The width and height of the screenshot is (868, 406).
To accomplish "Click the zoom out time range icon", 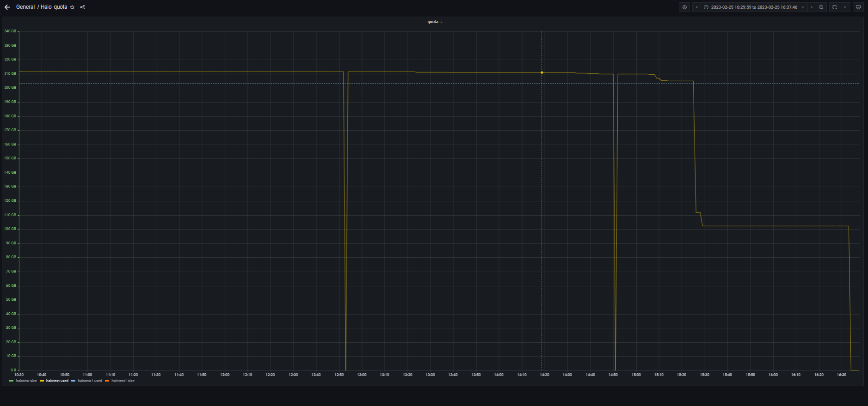I will [x=821, y=7].
